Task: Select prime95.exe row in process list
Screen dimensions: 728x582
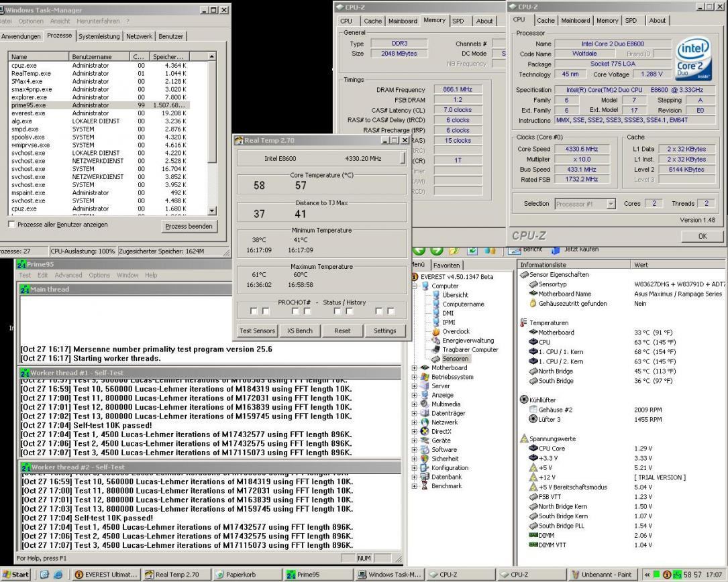Action: [x=99, y=105]
